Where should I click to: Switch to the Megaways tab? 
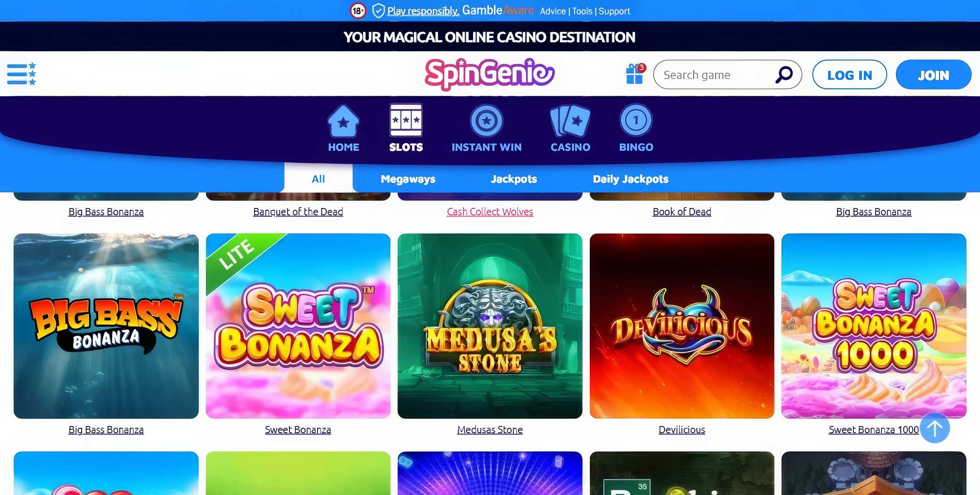tap(408, 179)
